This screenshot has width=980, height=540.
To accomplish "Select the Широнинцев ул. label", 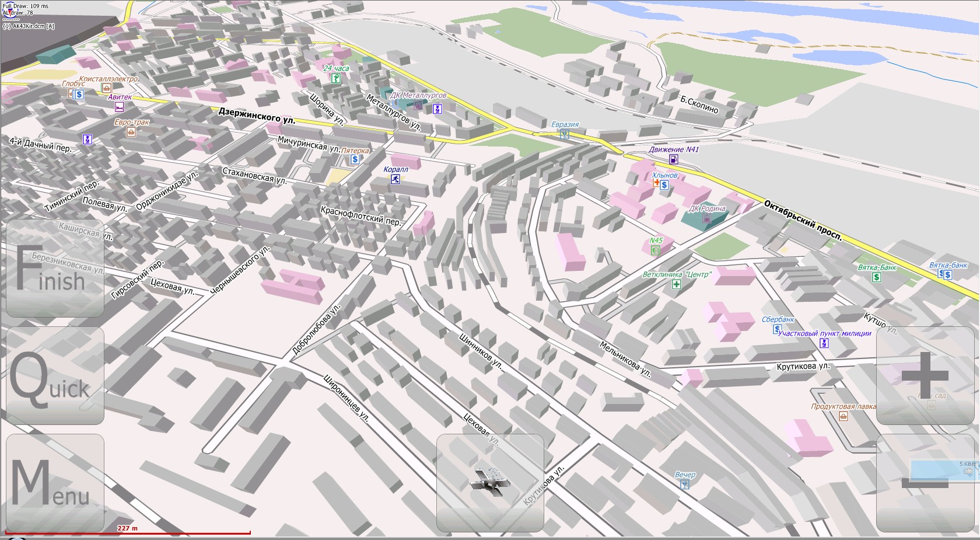I will [x=346, y=399].
